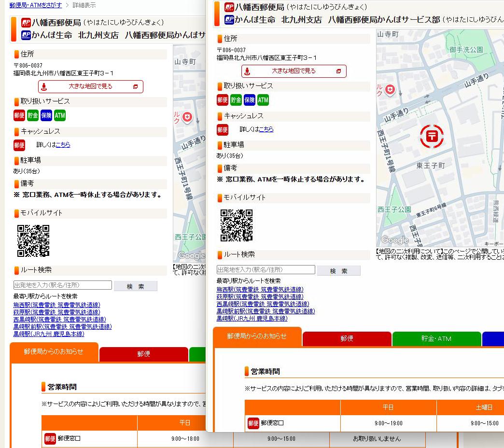504x448 pixels.
Task: Click the 大きな地図で見る button in the right window
Action: tap(294, 71)
